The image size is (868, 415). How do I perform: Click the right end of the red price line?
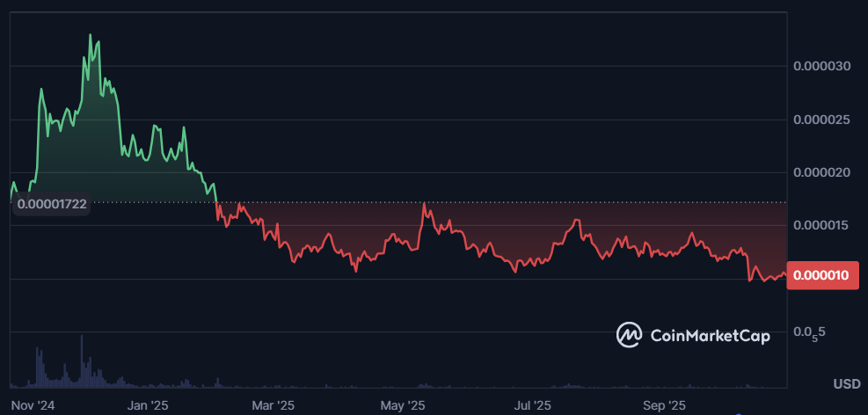784,275
